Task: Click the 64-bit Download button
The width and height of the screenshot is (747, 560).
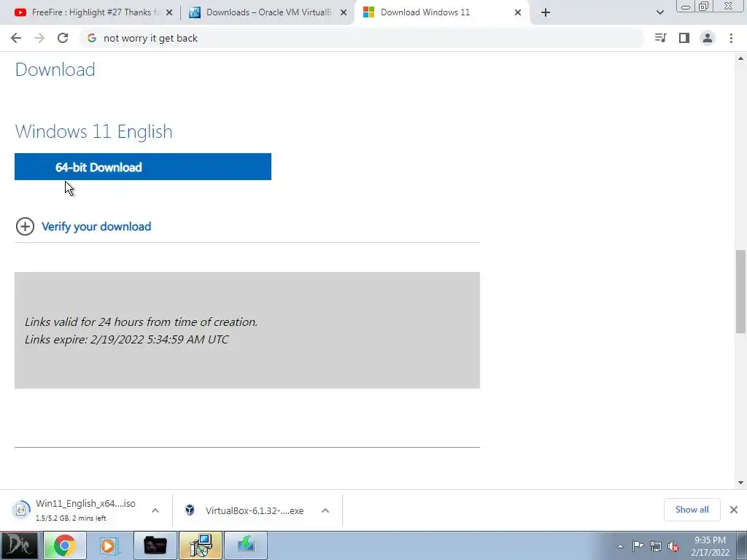Action: (143, 167)
